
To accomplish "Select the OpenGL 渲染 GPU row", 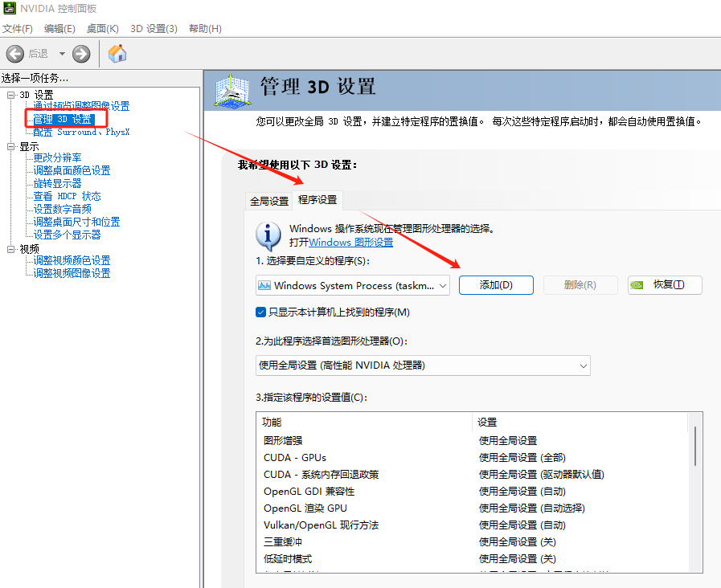I will click(473, 508).
